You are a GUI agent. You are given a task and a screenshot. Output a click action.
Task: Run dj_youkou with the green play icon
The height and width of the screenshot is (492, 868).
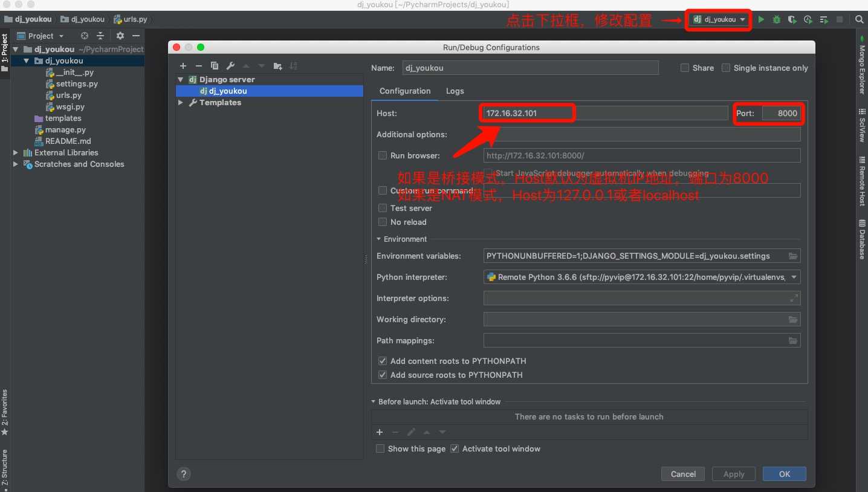click(761, 19)
